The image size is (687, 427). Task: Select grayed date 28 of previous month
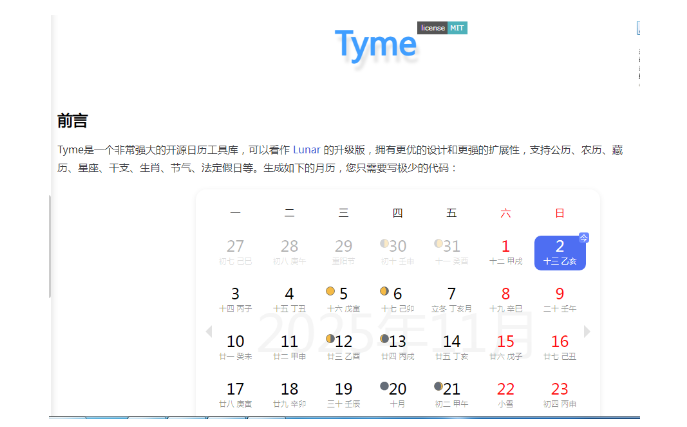289,253
